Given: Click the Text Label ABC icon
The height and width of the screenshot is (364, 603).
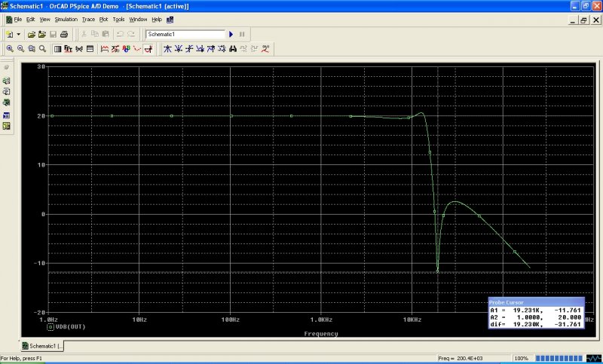Looking at the screenshot, I should (126, 49).
